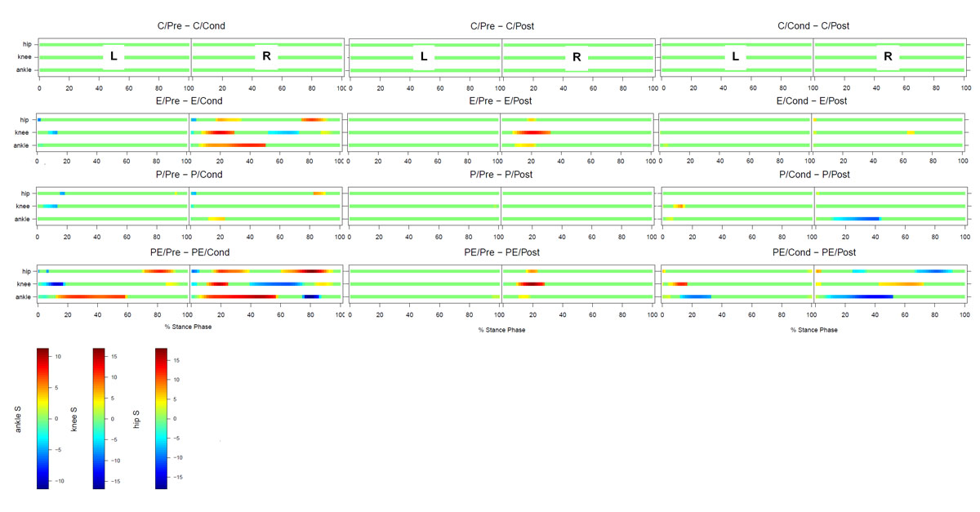Click the orange knee band in PE/Cond − PE/Post right half
980x512 pixels.
pos(901,284)
